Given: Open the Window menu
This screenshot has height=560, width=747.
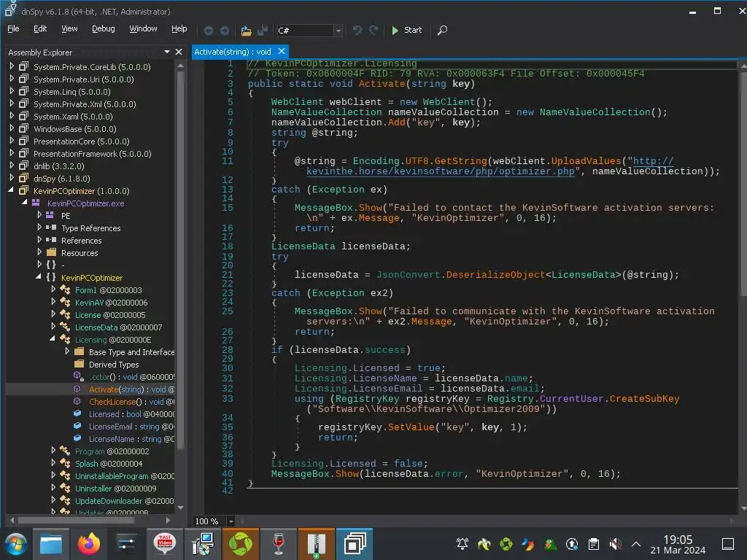Looking at the screenshot, I should tap(143, 28).
